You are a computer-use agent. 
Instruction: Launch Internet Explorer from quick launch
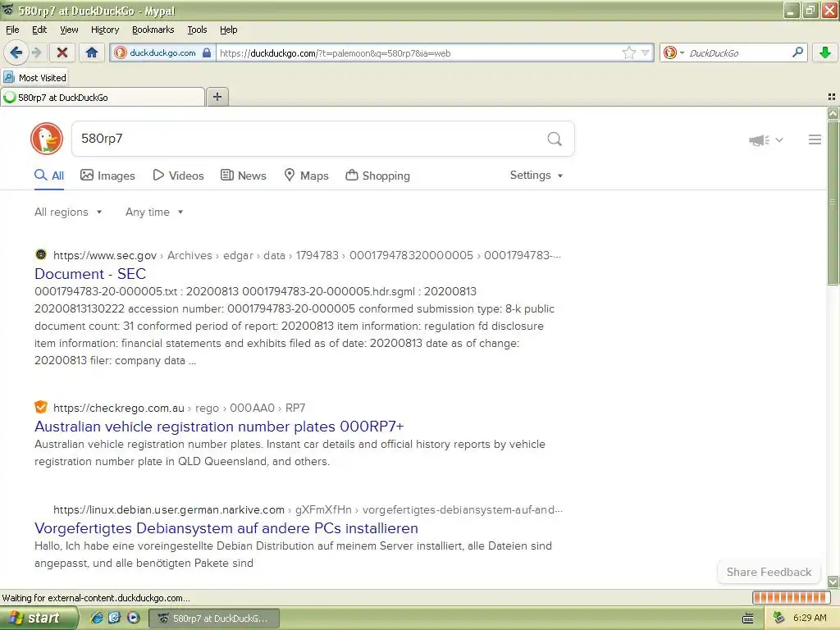tap(97, 618)
